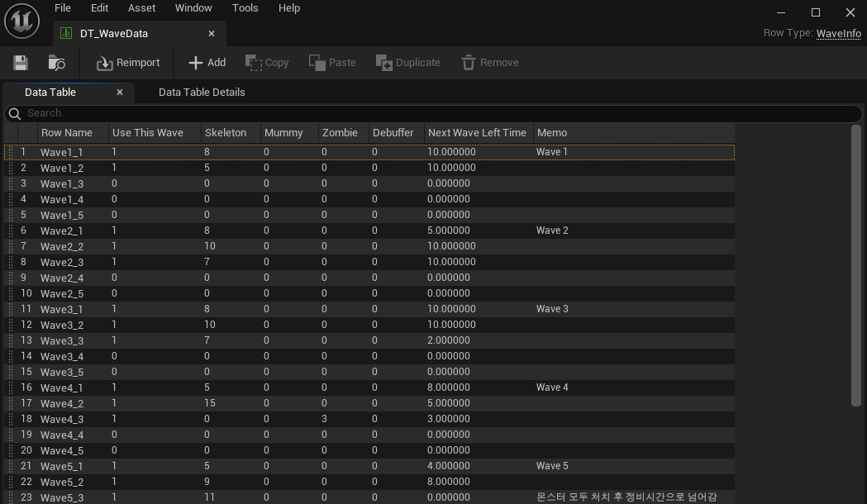Click 2.000000 time in Wave3_3 row
Viewport: 867px width, 504px height.
[x=449, y=340]
